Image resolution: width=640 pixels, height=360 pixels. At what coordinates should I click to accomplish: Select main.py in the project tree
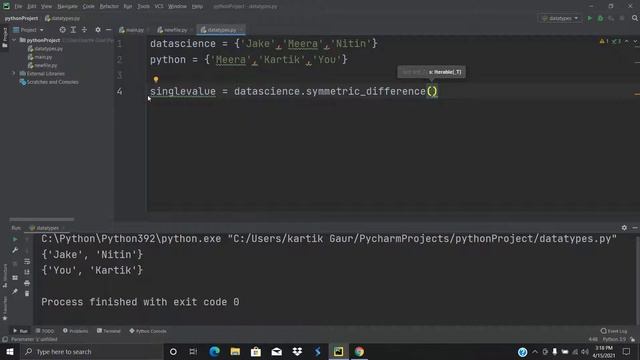point(40,57)
